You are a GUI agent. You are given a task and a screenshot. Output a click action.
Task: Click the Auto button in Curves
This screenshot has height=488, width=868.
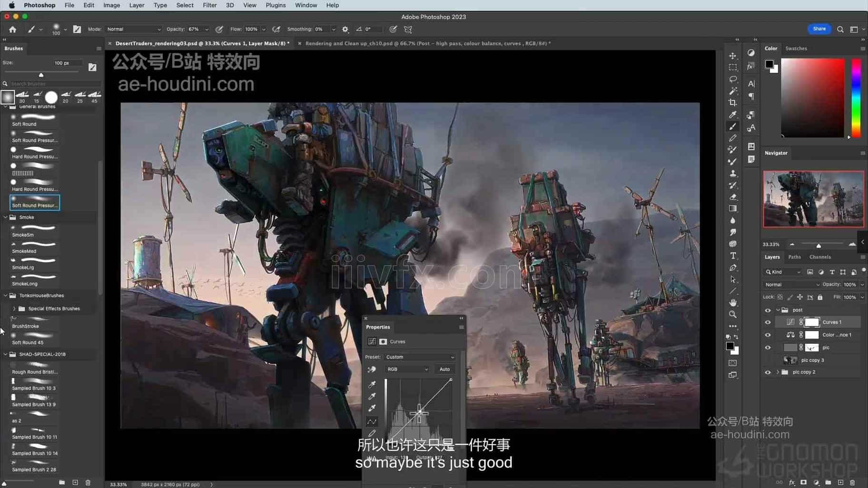click(444, 369)
